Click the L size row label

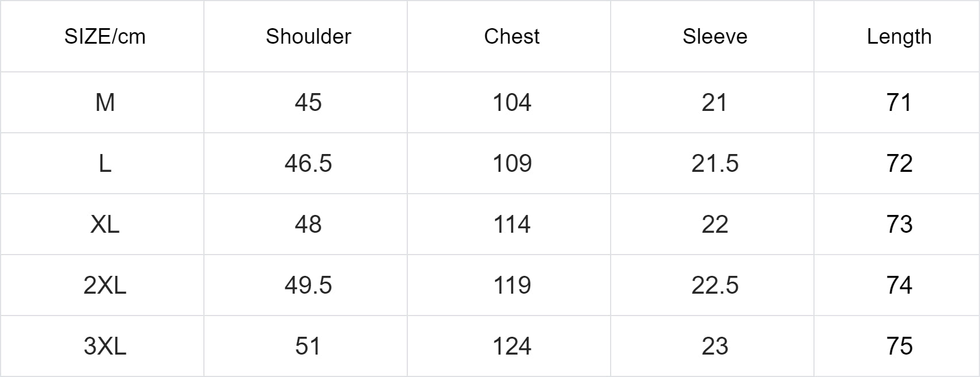click(105, 164)
